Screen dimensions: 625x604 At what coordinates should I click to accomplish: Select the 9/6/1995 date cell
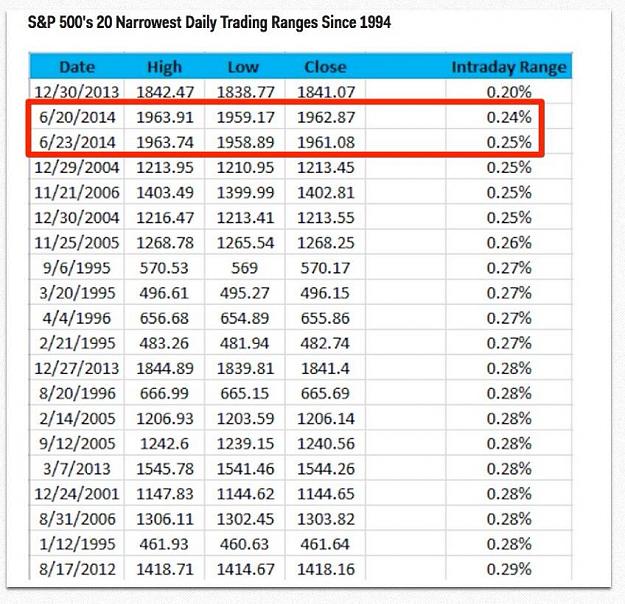coord(77,268)
